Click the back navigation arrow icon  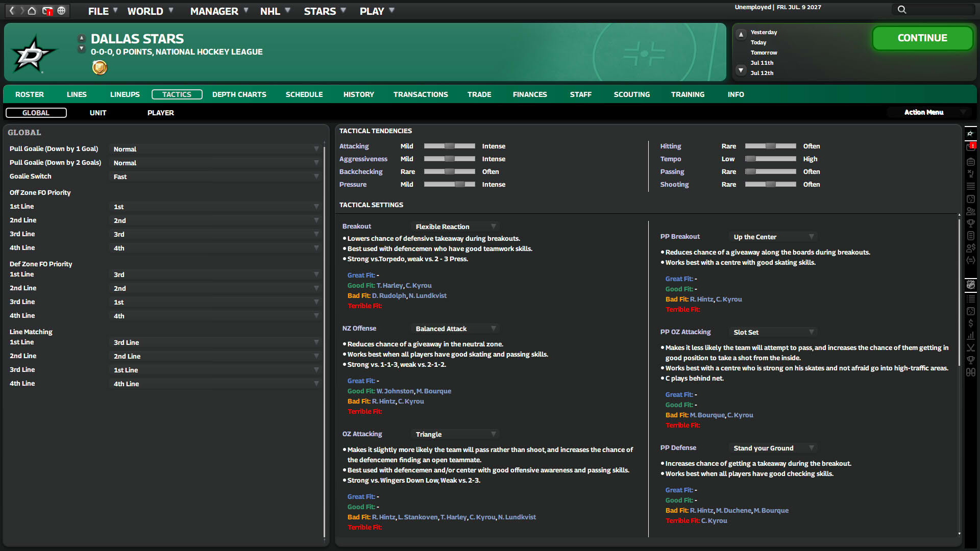coord(11,11)
